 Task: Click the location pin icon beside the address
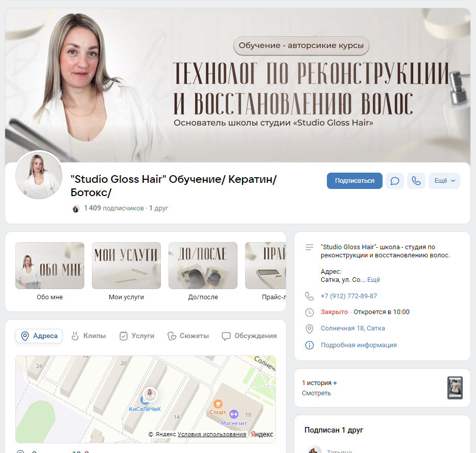310,329
